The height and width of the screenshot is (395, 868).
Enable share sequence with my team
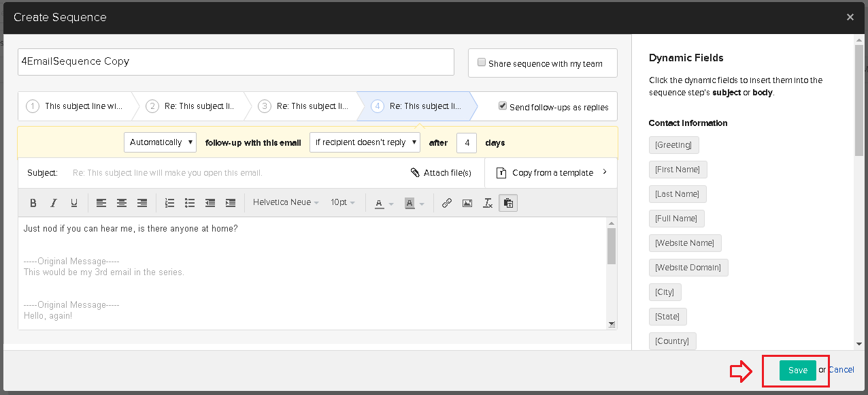[482, 63]
